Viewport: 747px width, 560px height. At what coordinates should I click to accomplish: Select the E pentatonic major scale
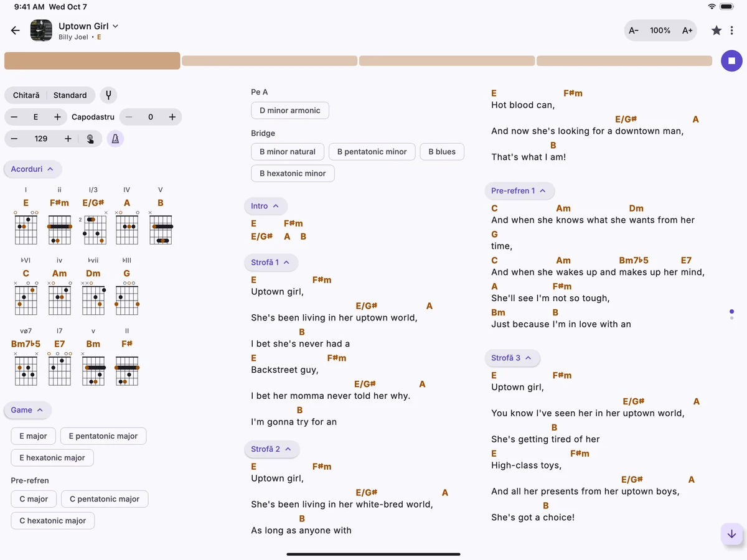[103, 436]
